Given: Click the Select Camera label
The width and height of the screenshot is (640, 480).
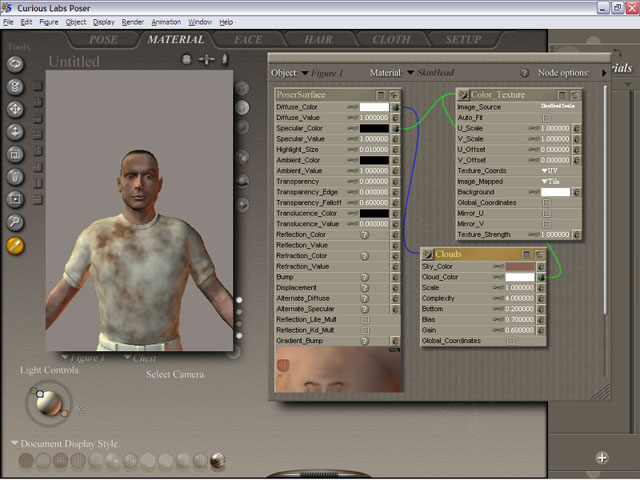Looking at the screenshot, I should [175, 375].
